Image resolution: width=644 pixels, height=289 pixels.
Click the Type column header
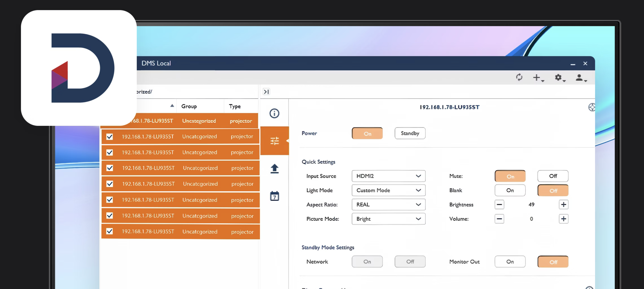[234, 106]
